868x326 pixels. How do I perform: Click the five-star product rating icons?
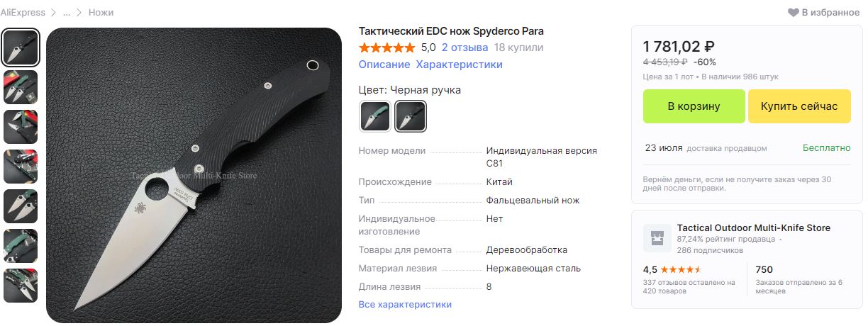[x=387, y=47]
